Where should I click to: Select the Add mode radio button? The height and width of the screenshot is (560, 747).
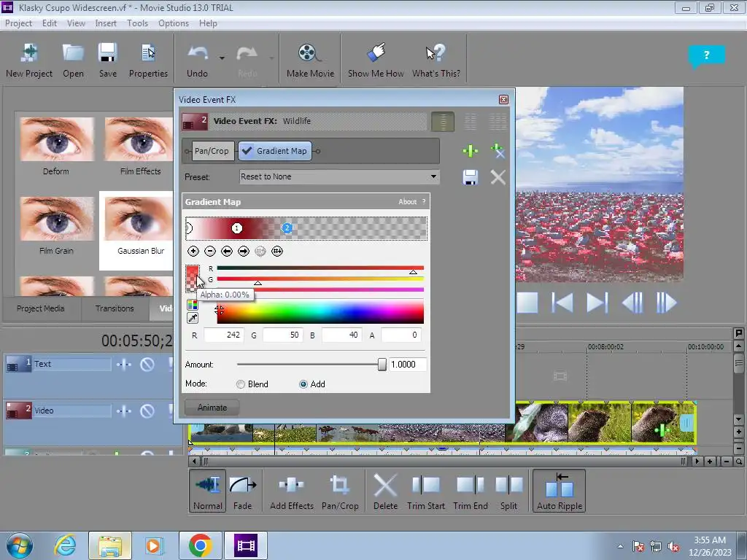point(303,384)
